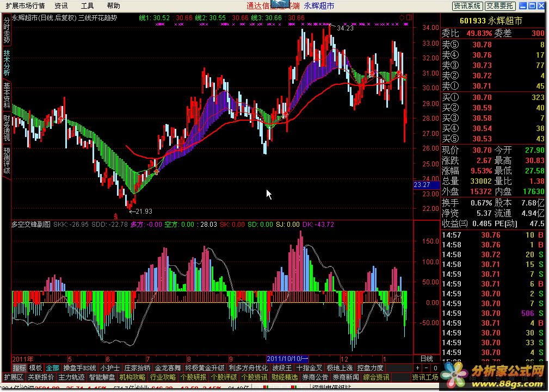The height and width of the screenshot is (392, 549).
Task: Open the 综合资讯 tab
Action: click(x=376, y=377)
